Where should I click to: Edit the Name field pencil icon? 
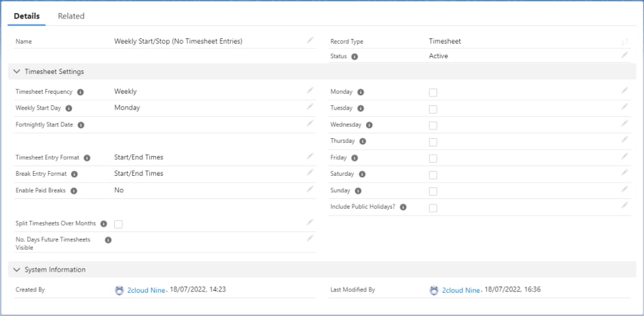310,40
